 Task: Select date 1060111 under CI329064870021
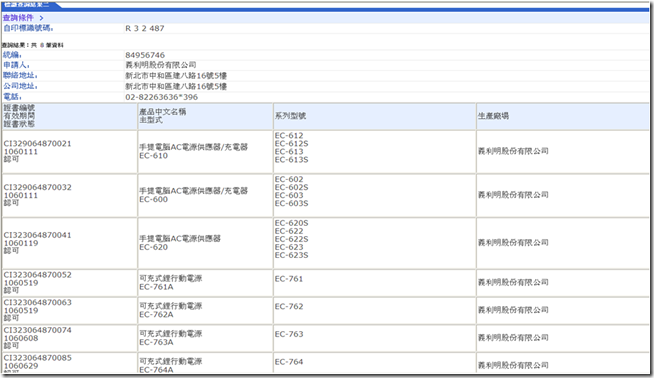(20, 152)
